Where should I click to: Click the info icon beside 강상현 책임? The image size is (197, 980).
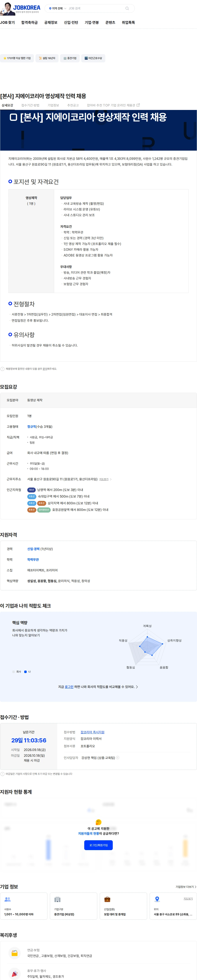coord(118,757)
